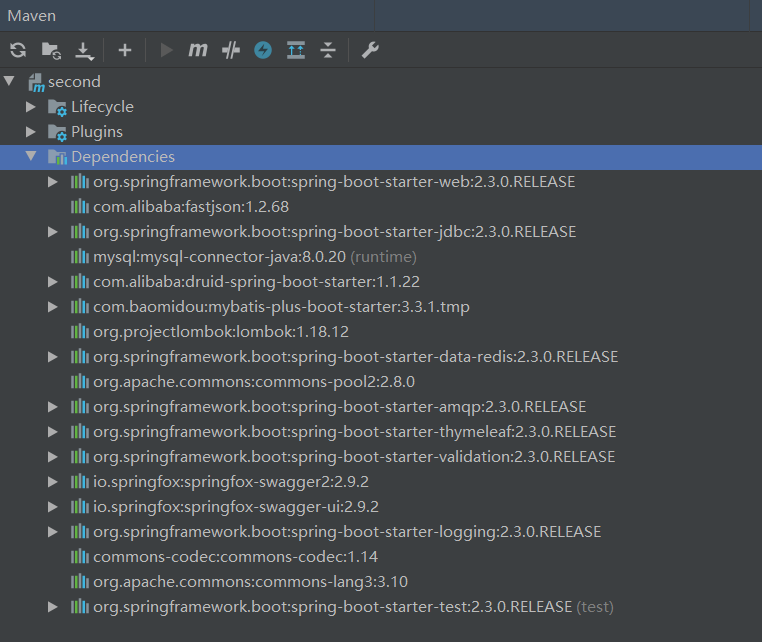Run Maven build play button

(x=166, y=50)
